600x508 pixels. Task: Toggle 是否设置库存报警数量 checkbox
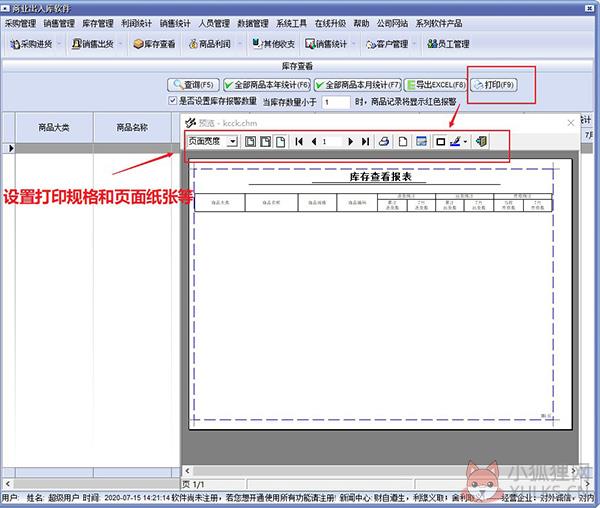click(x=172, y=101)
